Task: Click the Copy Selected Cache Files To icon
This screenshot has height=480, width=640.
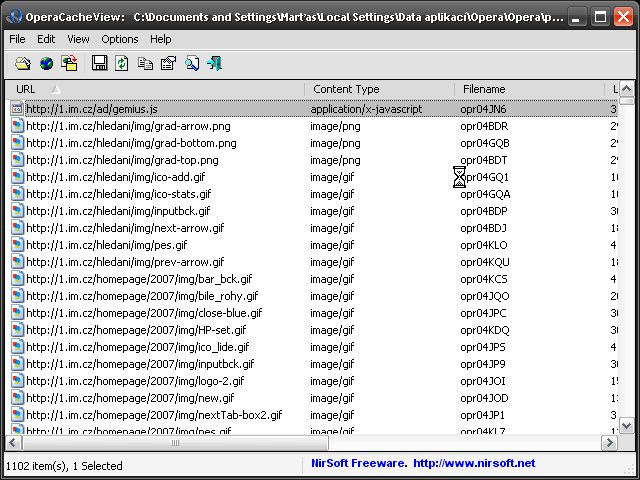Action: [70, 63]
